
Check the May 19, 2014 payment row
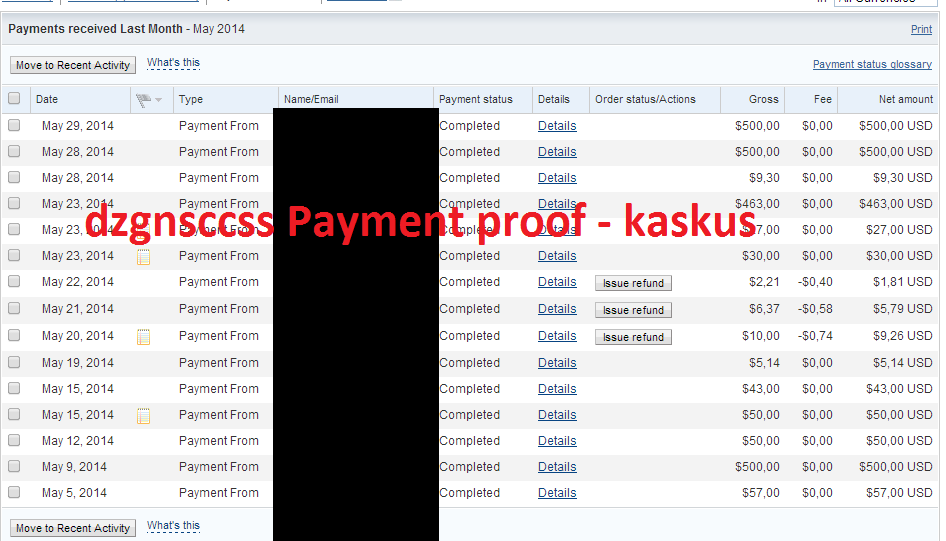[x=14, y=362]
